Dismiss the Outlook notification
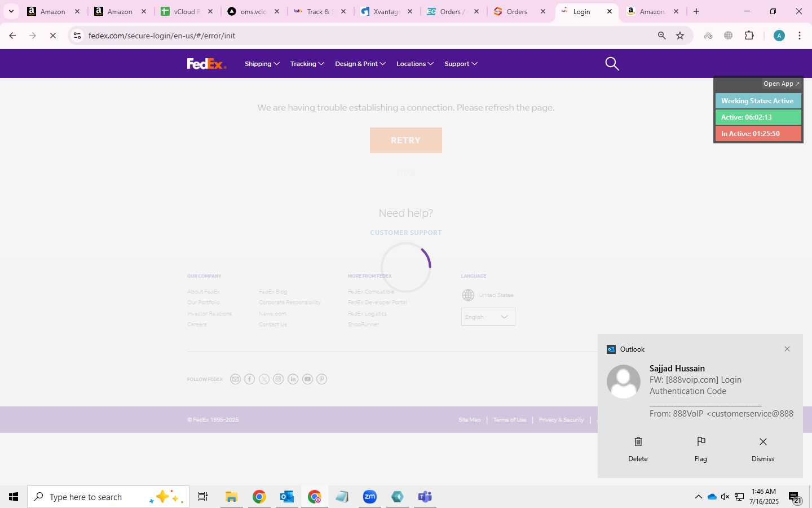Viewport: 812px width, 508px height. (x=763, y=449)
